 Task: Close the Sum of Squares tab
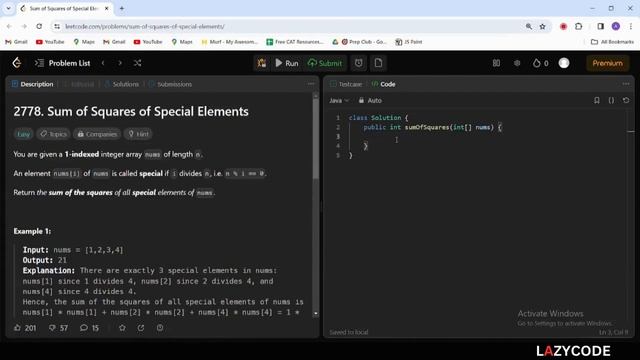tap(107, 8)
